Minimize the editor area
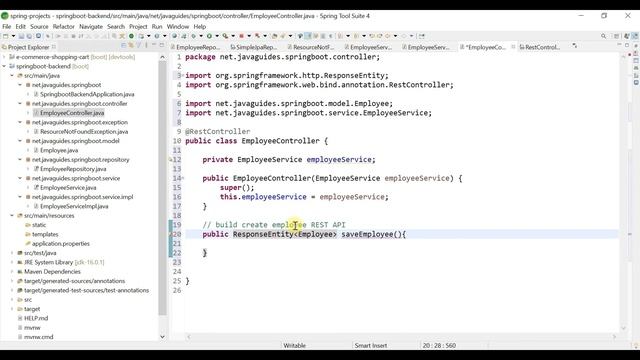 (620, 45)
